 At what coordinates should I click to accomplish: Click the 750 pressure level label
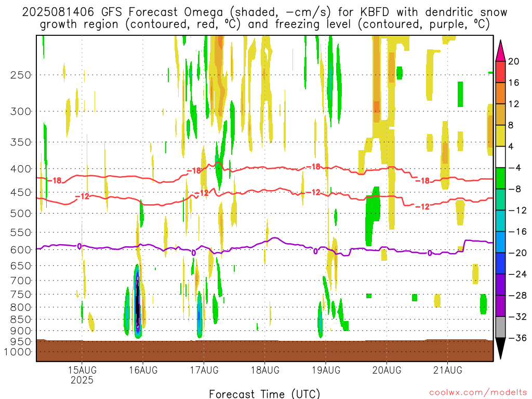21,295
